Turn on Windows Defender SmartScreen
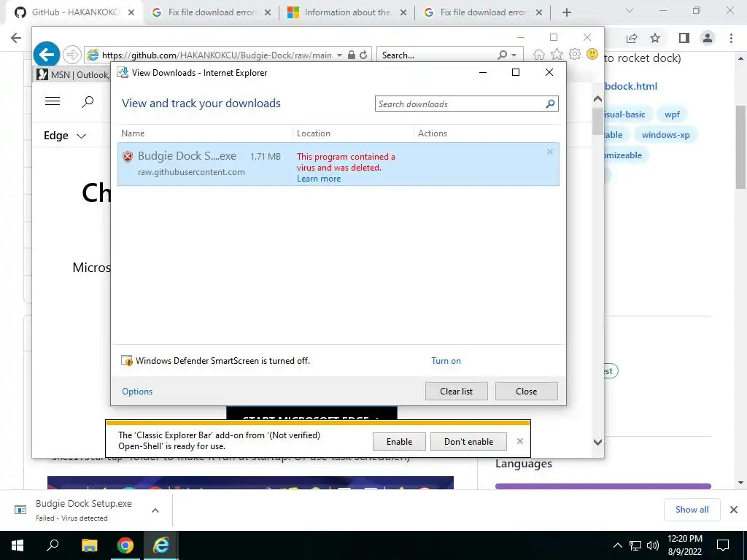Image resolution: width=747 pixels, height=560 pixels. [446, 361]
